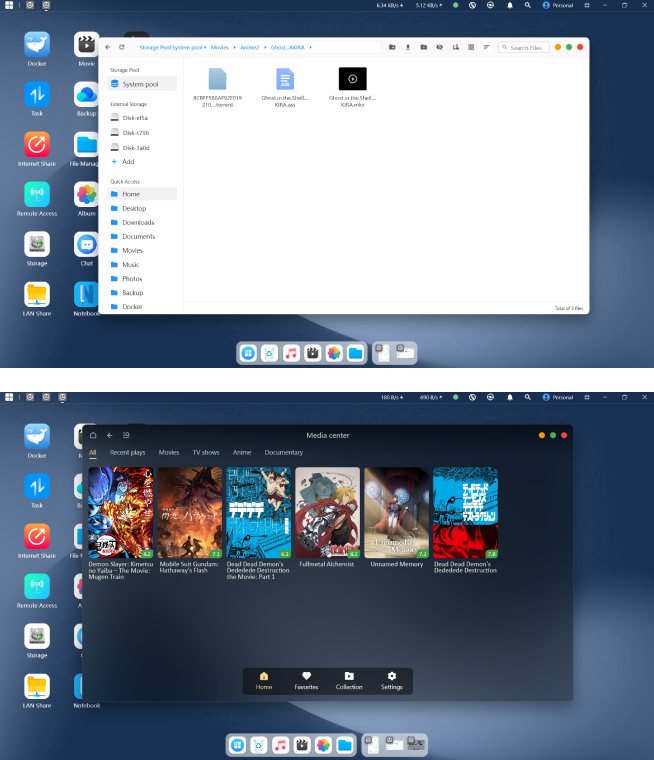Switch to the Anime tab in Media center
654x760 pixels.
click(241, 452)
